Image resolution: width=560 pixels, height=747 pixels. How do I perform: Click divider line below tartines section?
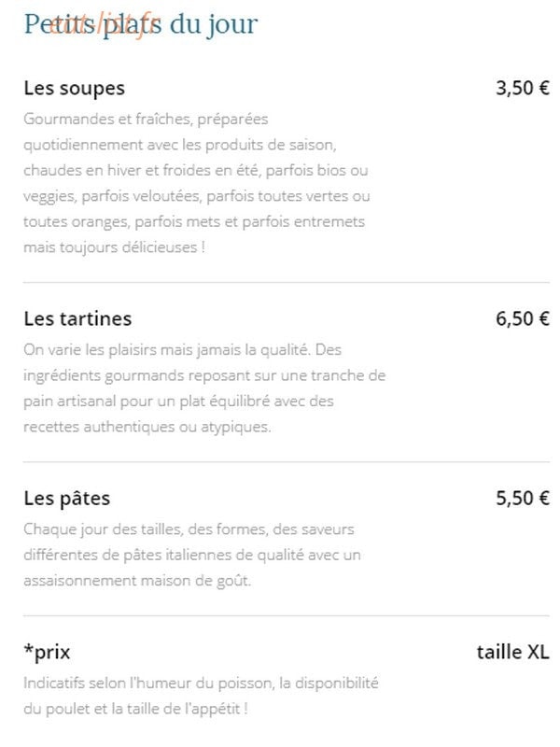click(x=287, y=461)
